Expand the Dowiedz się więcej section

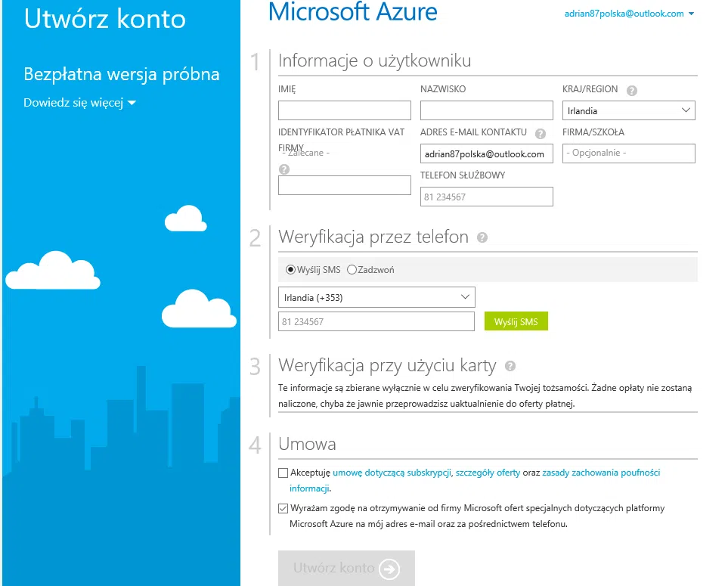pyautogui.click(x=79, y=103)
